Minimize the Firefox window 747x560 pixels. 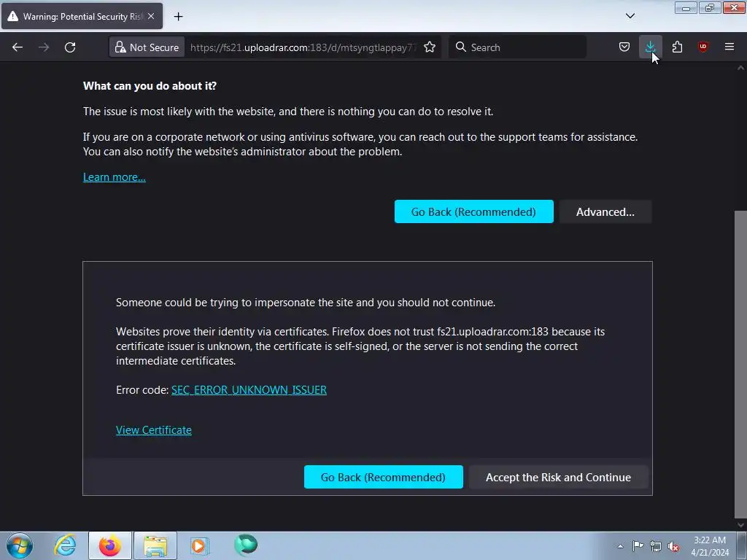coord(686,8)
